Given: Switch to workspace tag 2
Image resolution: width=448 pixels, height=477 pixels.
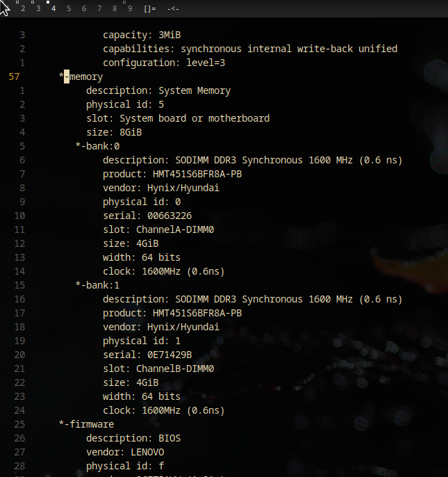Looking at the screenshot, I should 23,8.
